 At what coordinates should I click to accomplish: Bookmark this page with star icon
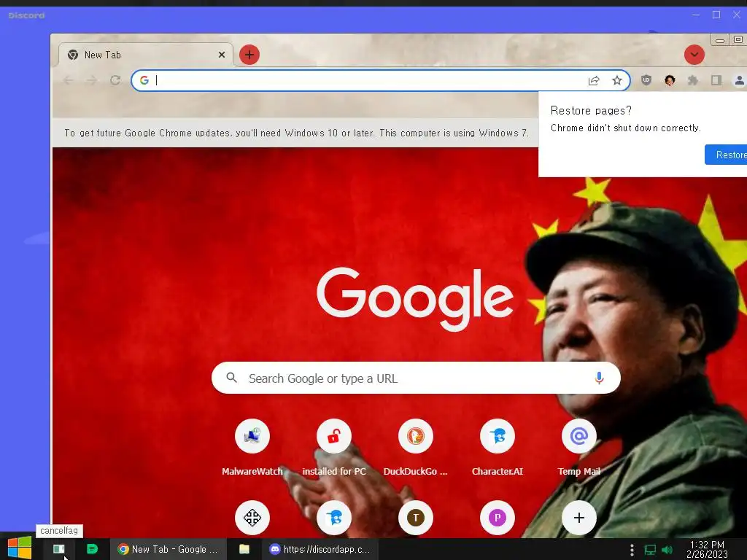tap(617, 80)
